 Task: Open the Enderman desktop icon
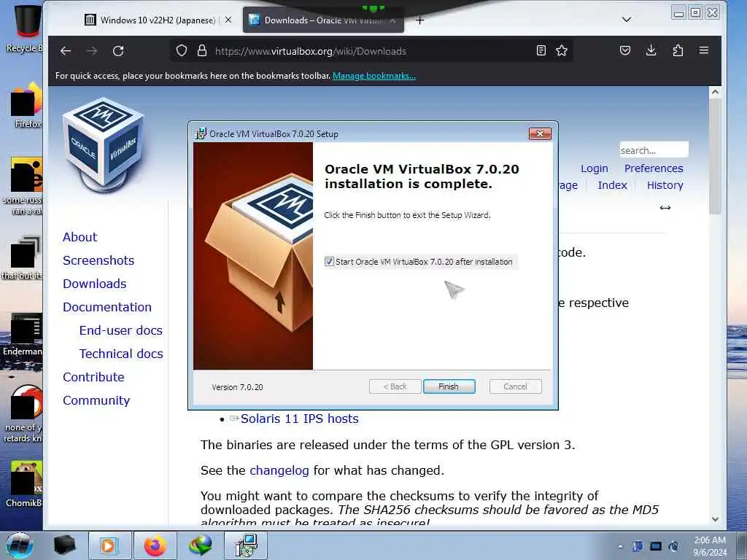tap(23, 334)
